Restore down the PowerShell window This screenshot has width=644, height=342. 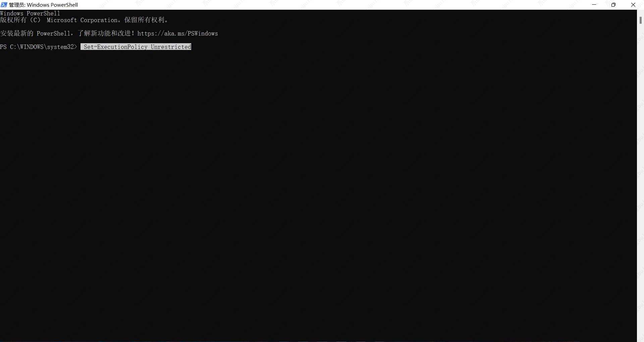point(613,5)
